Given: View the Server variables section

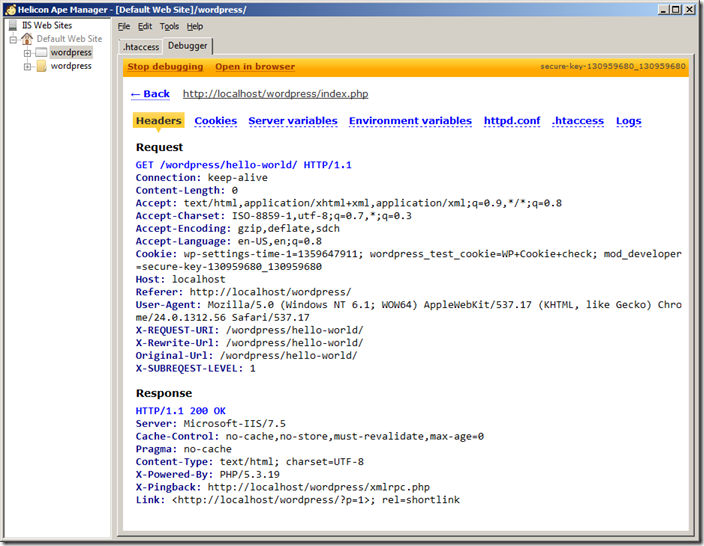Looking at the screenshot, I should (x=292, y=121).
